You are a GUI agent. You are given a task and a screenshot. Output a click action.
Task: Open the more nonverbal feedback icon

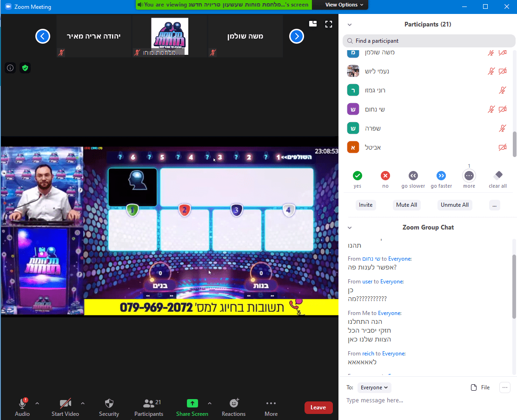pos(469,176)
